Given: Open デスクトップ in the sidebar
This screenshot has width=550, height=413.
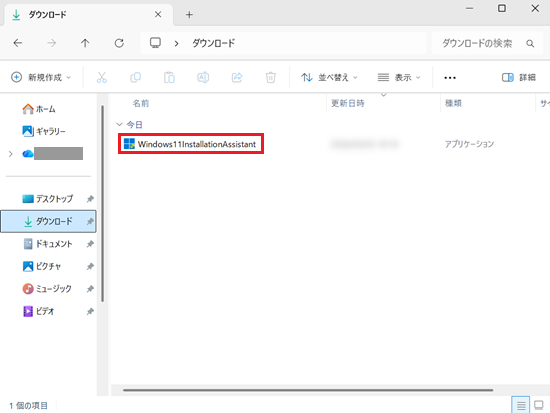Looking at the screenshot, I should 47,199.
